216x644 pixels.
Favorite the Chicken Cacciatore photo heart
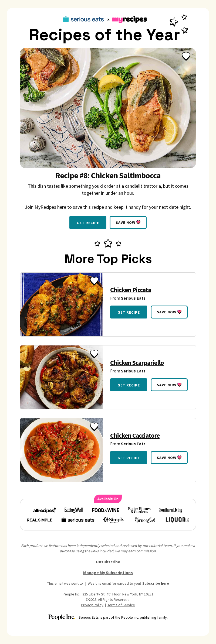click(94, 426)
